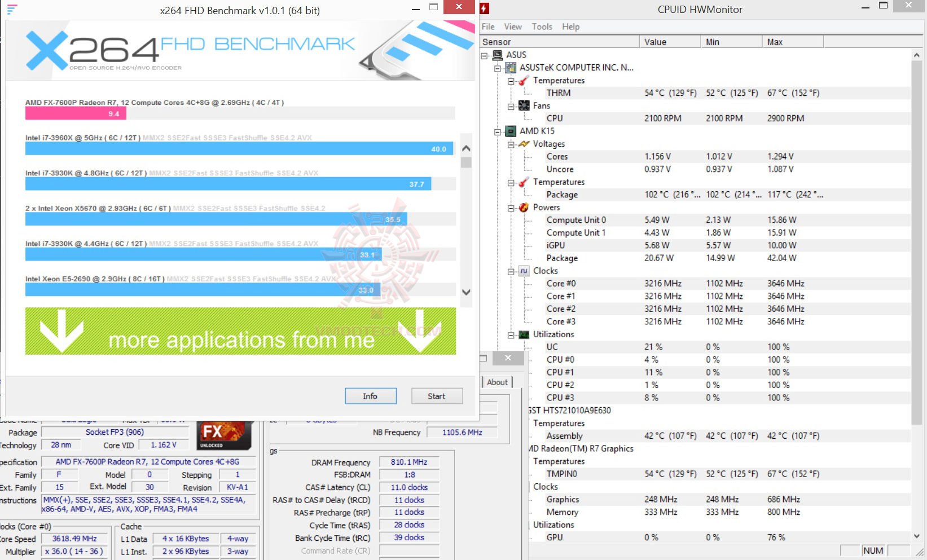The image size is (927, 560).
Task: Click the NB Frequency value field
Action: (462, 433)
